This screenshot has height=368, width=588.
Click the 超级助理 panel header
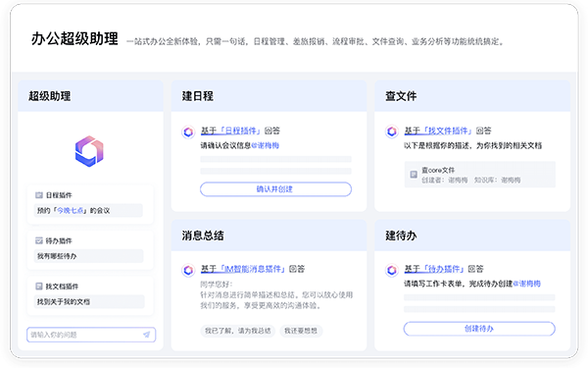click(91, 96)
